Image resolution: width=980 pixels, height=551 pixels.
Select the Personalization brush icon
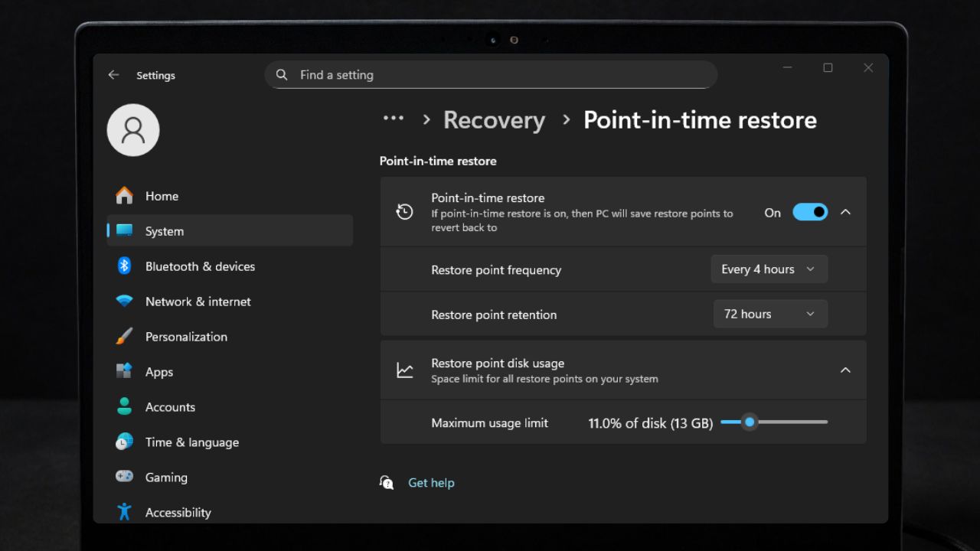124,336
